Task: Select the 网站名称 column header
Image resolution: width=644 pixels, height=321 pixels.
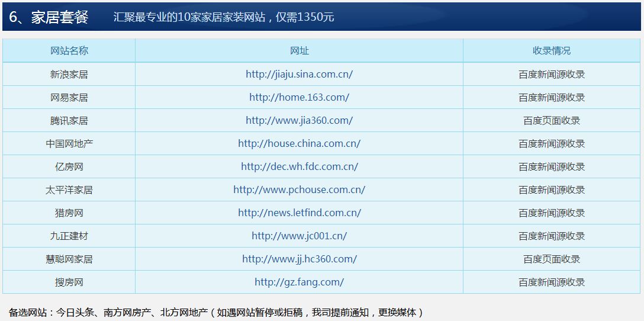Action: click(x=69, y=50)
